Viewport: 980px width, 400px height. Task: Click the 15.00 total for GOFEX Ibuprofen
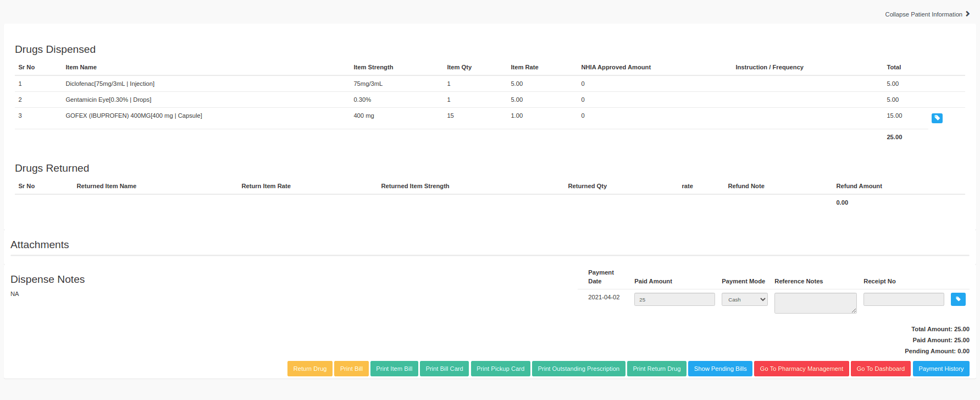pos(894,116)
